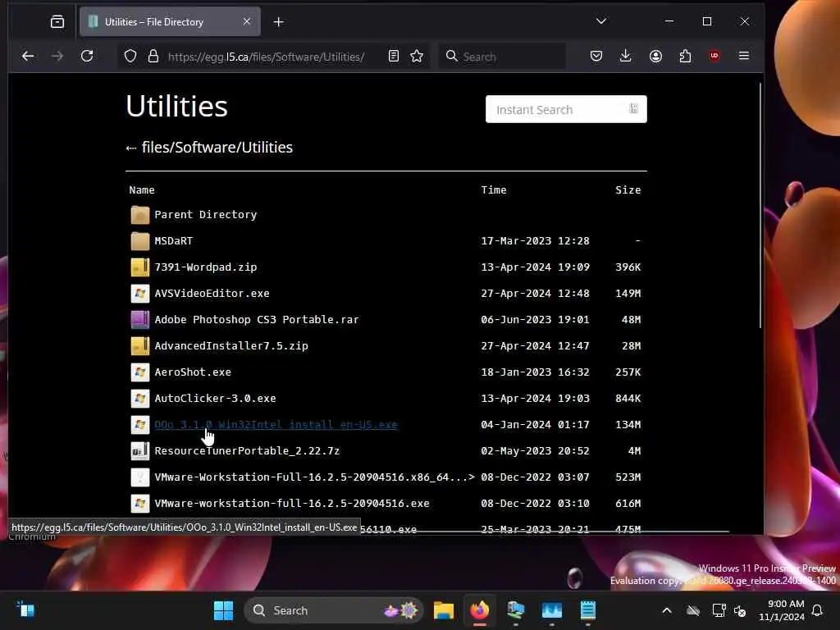Screen dimensions: 840x630
Task: Click the 7391-Wordpad.zip archive icon
Action: click(139, 267)
